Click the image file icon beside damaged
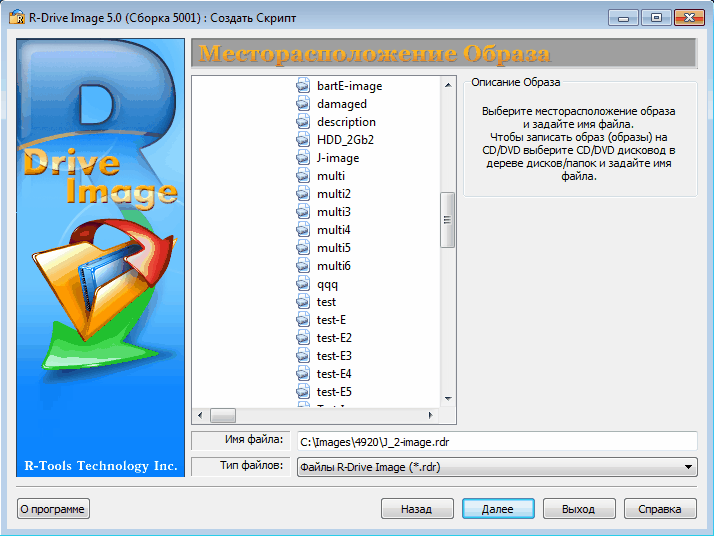The width and height of the screenshot is (714, 536). 303,104
